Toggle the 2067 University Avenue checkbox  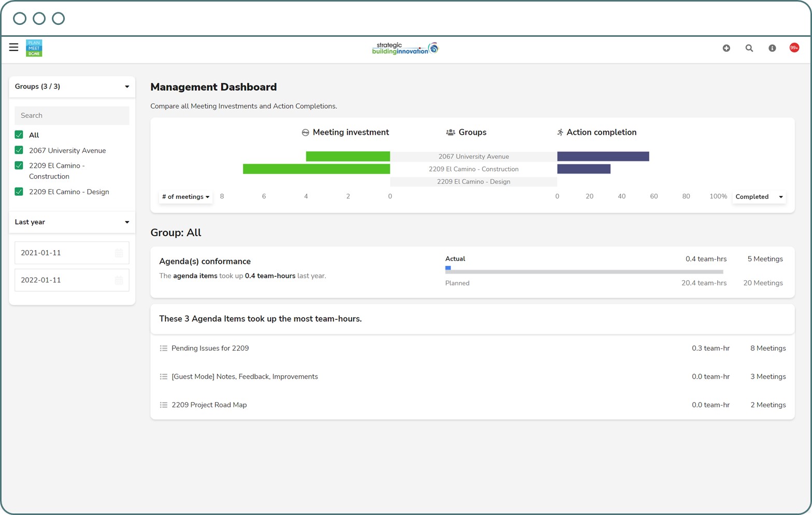pos(19,150)
